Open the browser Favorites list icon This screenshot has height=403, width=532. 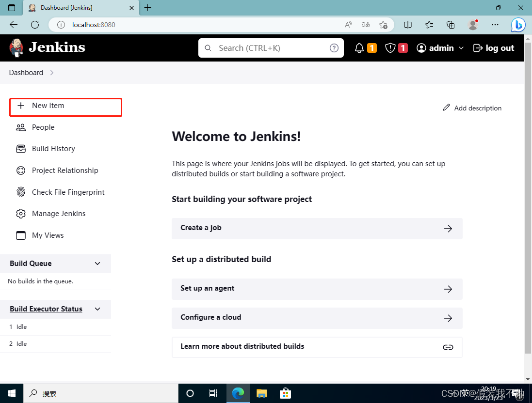pyautogui.click(x=429, y=24)
